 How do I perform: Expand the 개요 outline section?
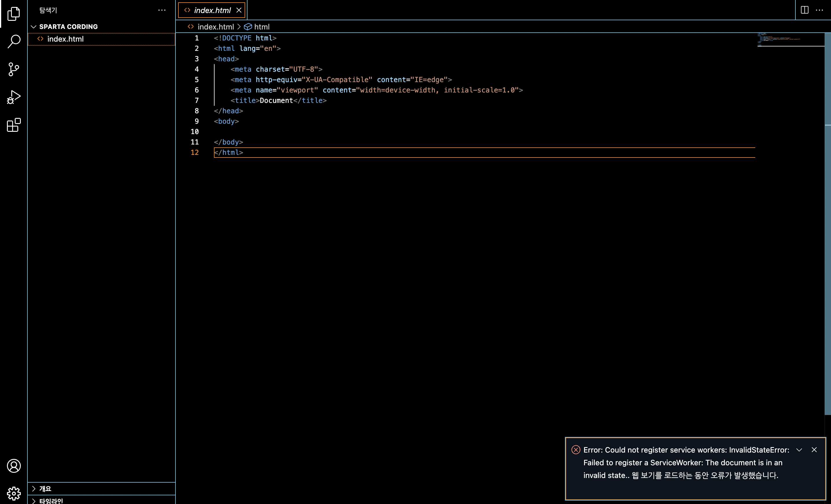[x=101, y=488]
